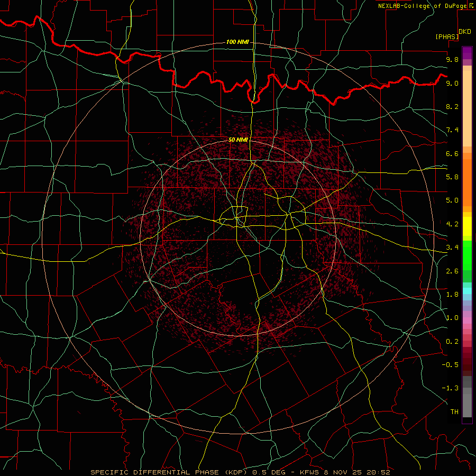Click the Specific Differential Phase caption text
The image size is (476, 476).
(241, 472)
